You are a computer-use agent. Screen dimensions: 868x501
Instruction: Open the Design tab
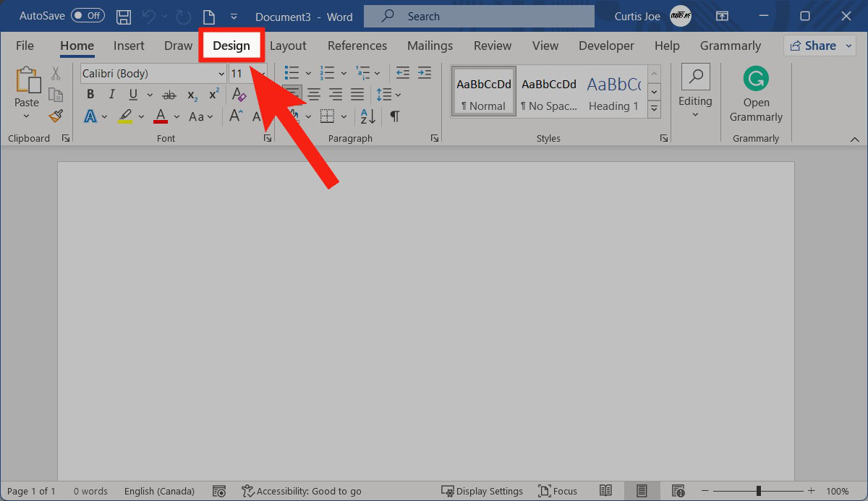tap(231, 46)
